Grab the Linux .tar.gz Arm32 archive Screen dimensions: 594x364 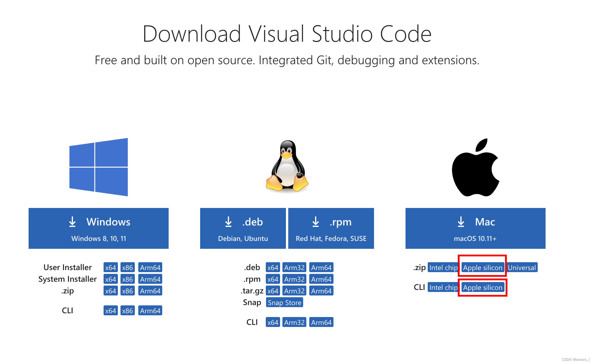tap(294, 291)
